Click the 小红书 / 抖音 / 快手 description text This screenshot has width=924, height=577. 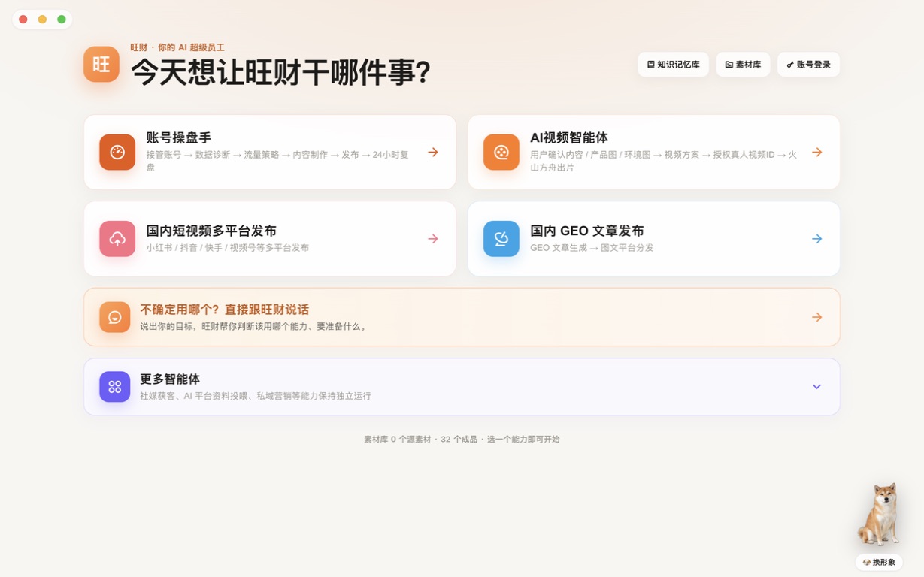pyautogui.click(x=228, y=248)
